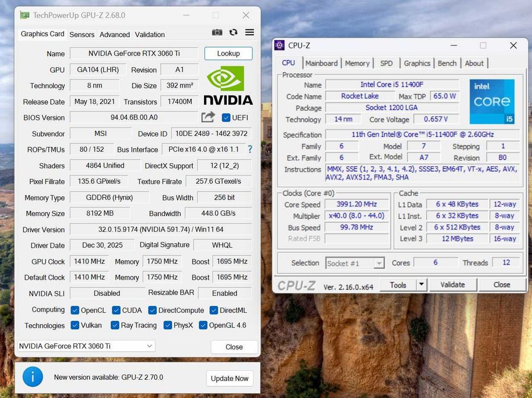Toggle the OpenGL 4.6 checkbox
532x398 pixels.
pos(203,325)
